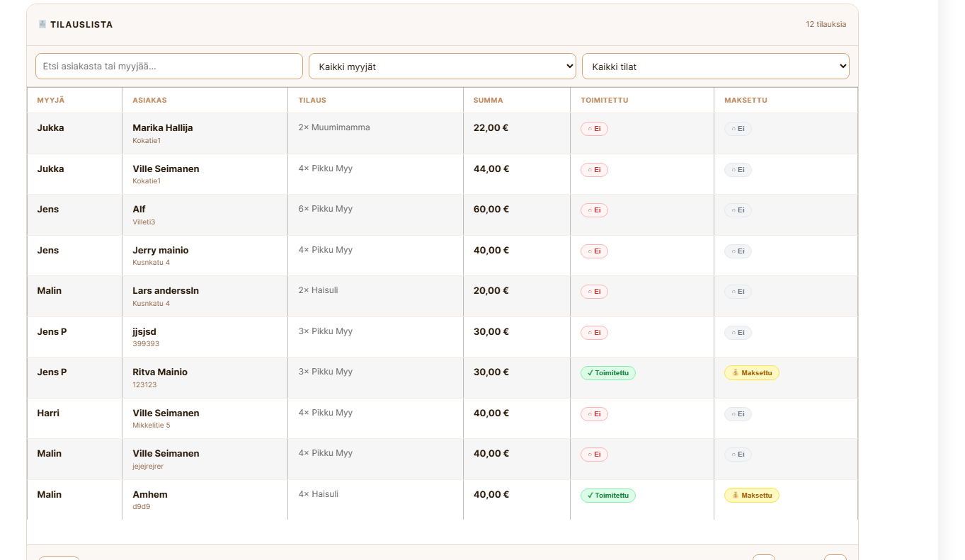The width and height of the screenshot is (965, 560).
Task: Click the Tilauslista clipboard icon
Action: (42, 24)
